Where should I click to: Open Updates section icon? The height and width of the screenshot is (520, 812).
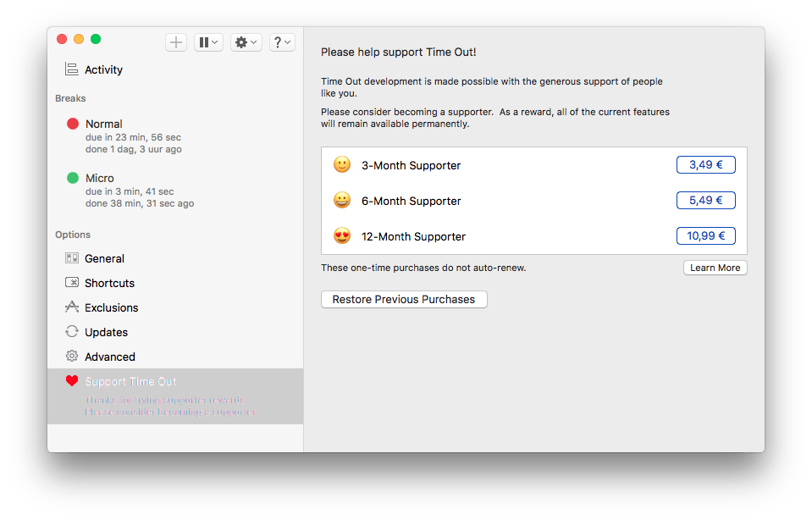pyautogui.click(x=72, y=332)
